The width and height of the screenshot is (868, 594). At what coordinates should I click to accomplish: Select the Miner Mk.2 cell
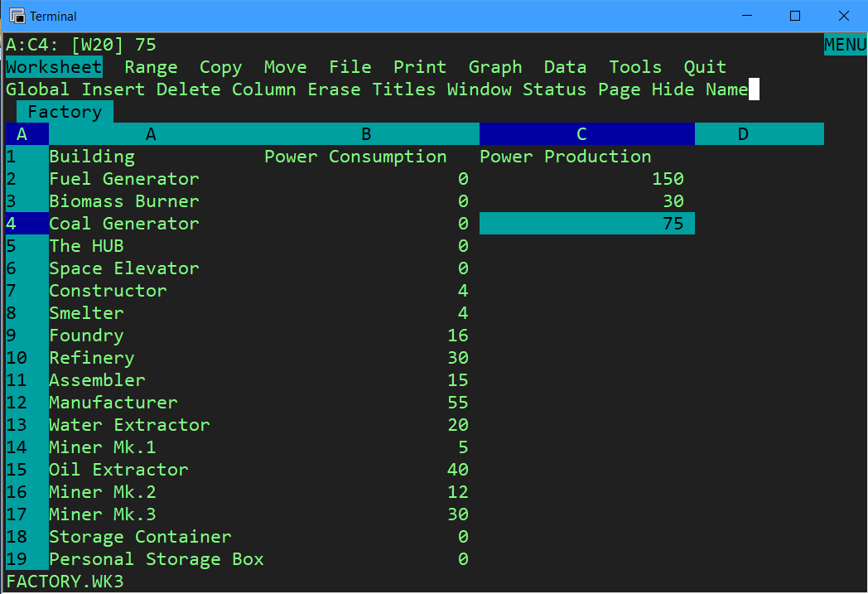tap(103, 492)
